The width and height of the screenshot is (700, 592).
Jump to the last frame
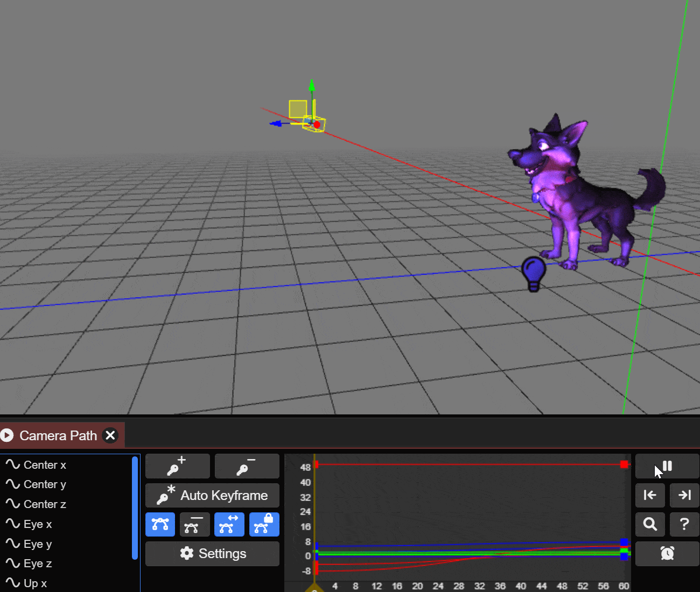(x=684, y=495)
